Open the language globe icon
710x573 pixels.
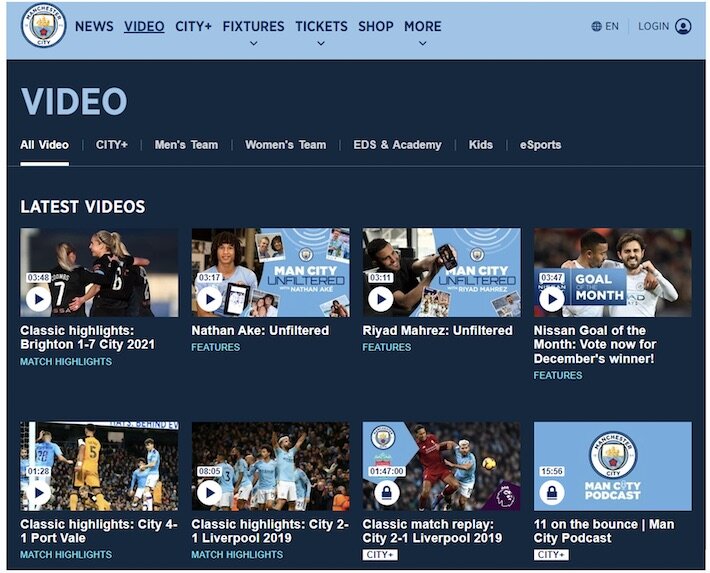click(596, 26)
